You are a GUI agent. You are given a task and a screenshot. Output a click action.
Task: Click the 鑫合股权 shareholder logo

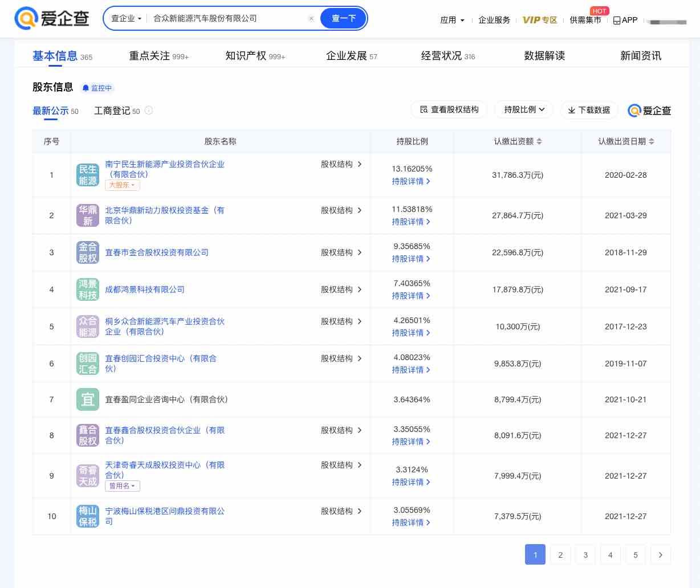[x=88, y=435]
